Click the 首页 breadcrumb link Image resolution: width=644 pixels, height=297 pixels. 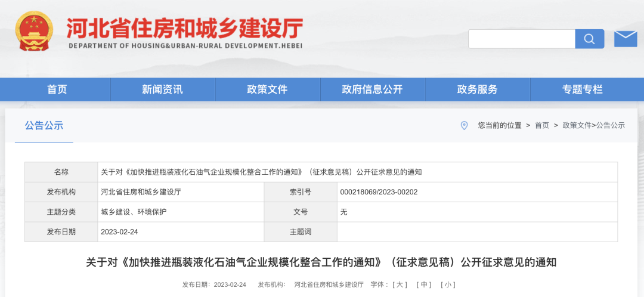[x=541, y=126]
